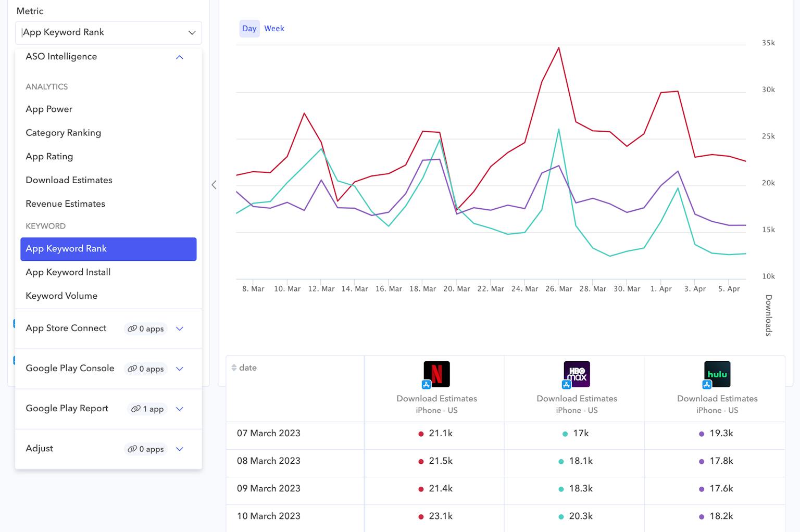Select App Keyword Install from the Keyword list
The image size is (800, 532).
click(68, 272)
